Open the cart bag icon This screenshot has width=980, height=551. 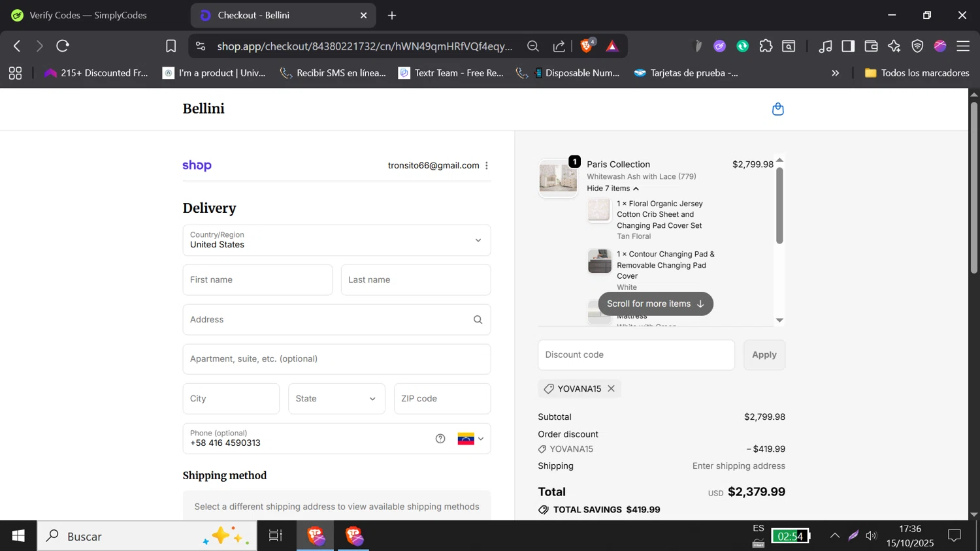pos(777,109)
